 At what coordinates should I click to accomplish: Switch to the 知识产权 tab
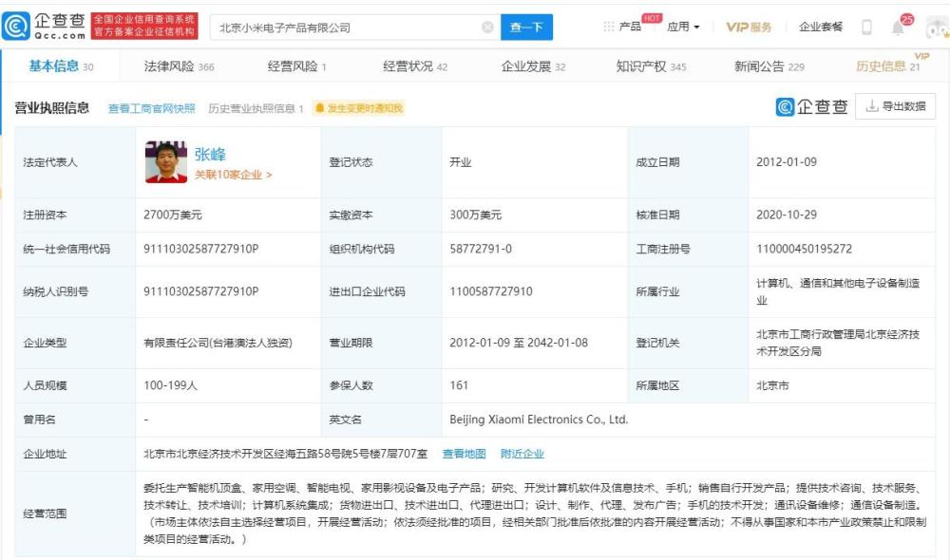click(651, 66)
